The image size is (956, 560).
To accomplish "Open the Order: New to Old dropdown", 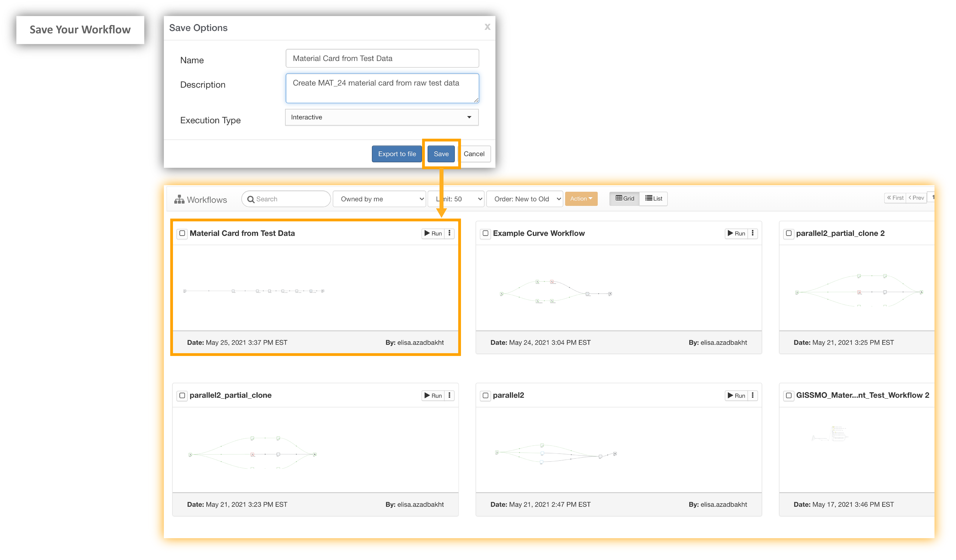I will [x=525, y=199].
